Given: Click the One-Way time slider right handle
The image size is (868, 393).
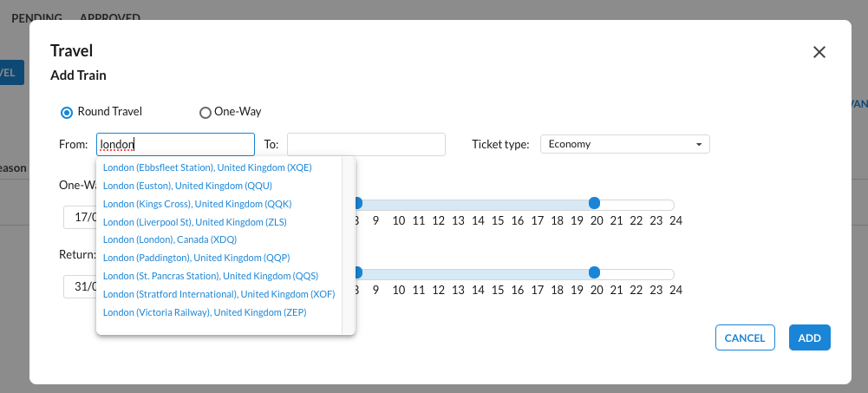Looking at the screenshot, I should pyautogui.click(x=594, y=203).
